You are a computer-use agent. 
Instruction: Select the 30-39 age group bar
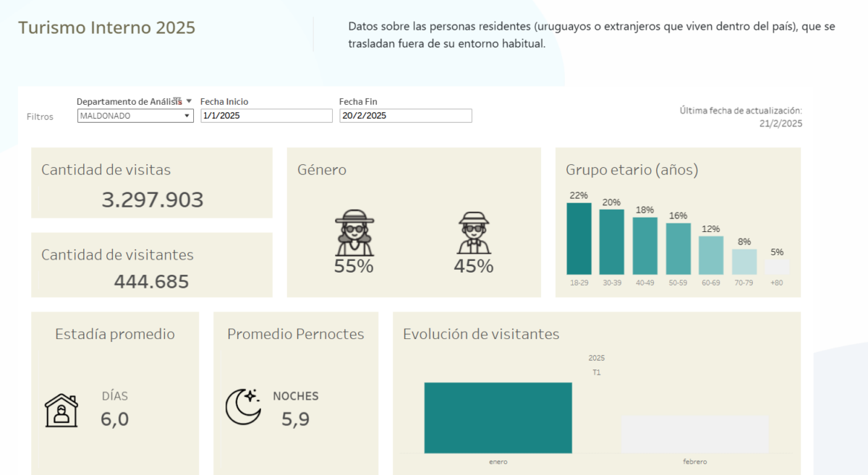pos(612,242)
